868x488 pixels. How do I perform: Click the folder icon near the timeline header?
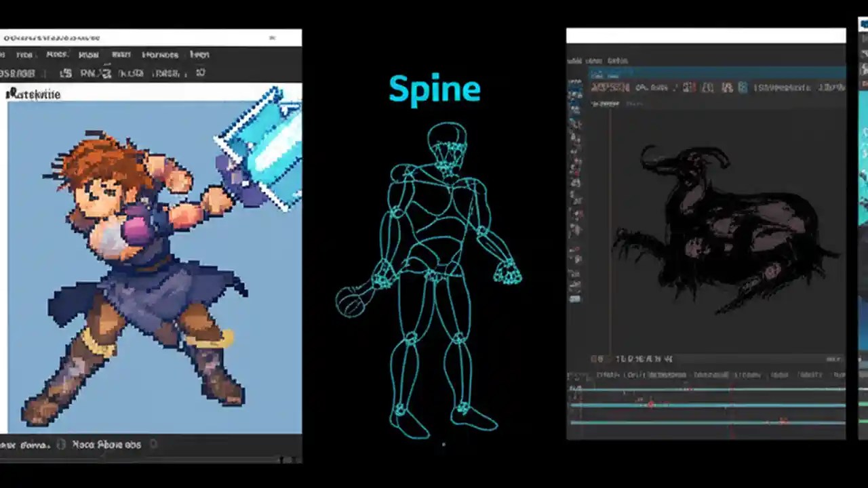(599, 359)
